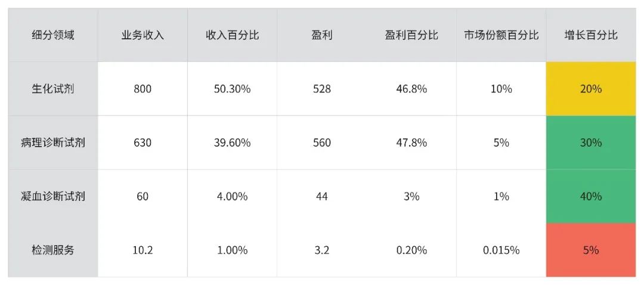
Task: Select the 市场份额百分比 column header
Action: pyautogui.click(x=501, y=35)
